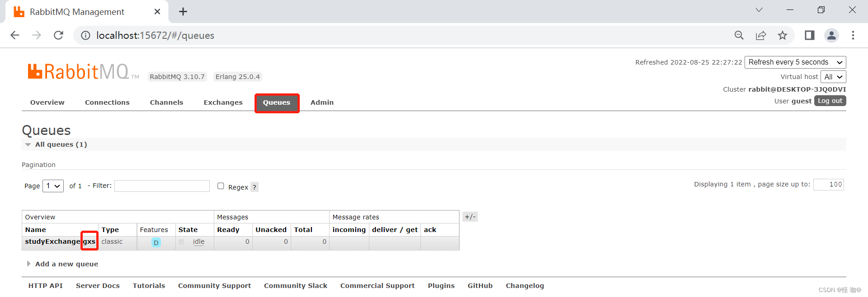
Task: Click the Log out button
Action: 830,101
